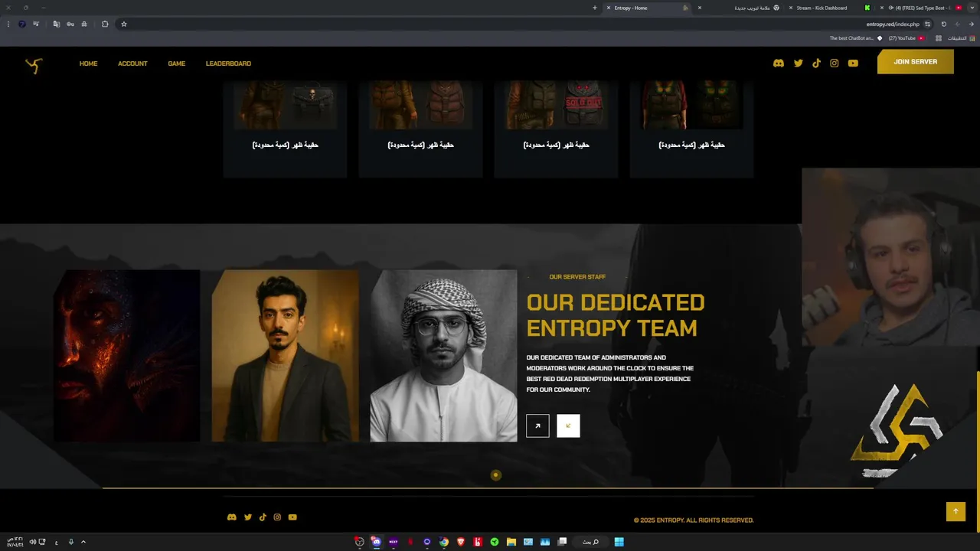Switch to the (FREE) Sad Type Beat tab
980x551 pixels.
coord(921,8)
